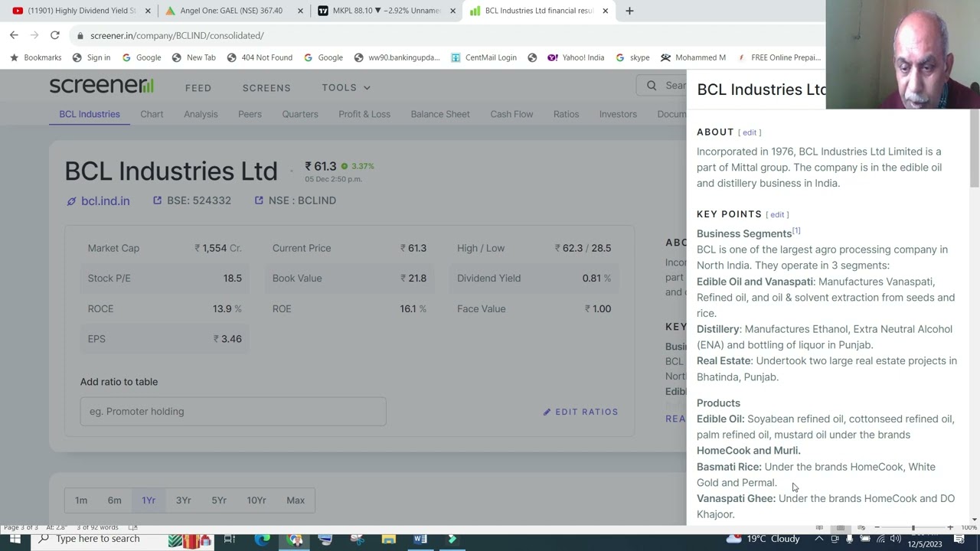The image size is (980, 551).
Task: Jump to the Analysis section
Action: coord(201,114)
